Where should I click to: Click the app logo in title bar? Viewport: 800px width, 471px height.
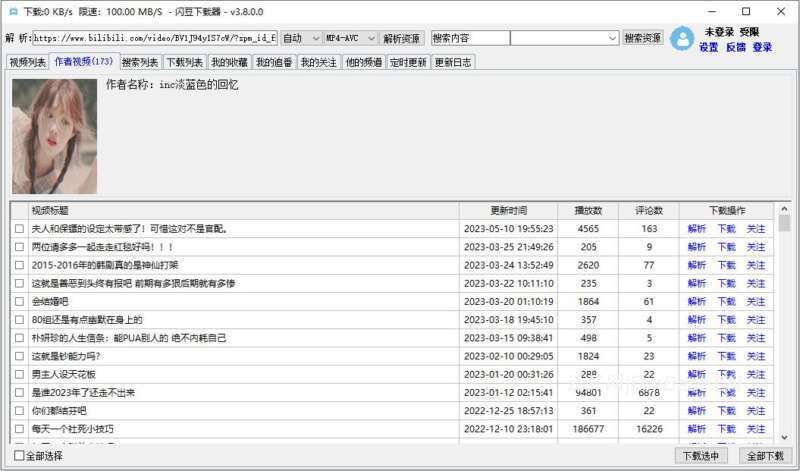[13, 11]
